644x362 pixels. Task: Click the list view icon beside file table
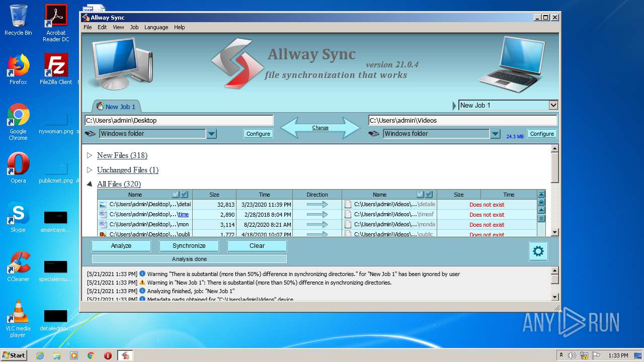pos(541,218)
